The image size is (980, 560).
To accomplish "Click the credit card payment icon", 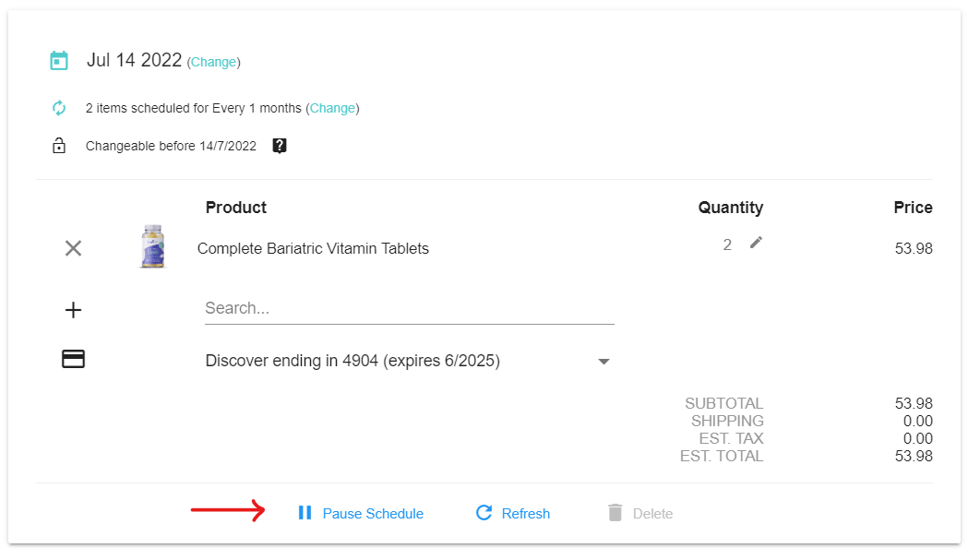I will pyautogui.click(x=73, y=360).
